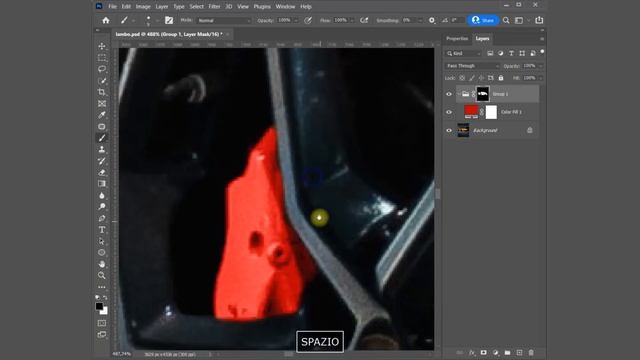640x360 pixels.
Task: Go to the Home screen
Action: pyautogui.click(x=106, y=20)
